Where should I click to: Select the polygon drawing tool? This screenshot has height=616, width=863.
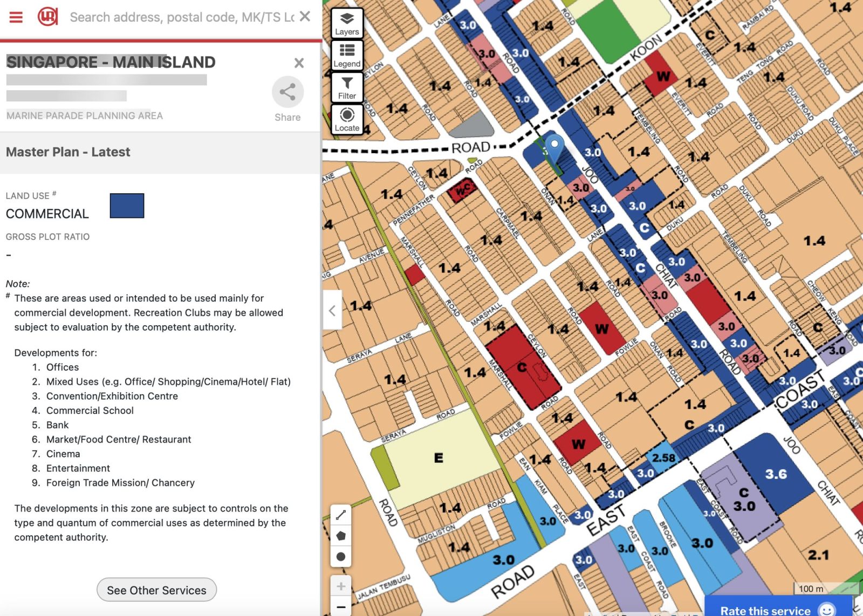tap(341, 536)
